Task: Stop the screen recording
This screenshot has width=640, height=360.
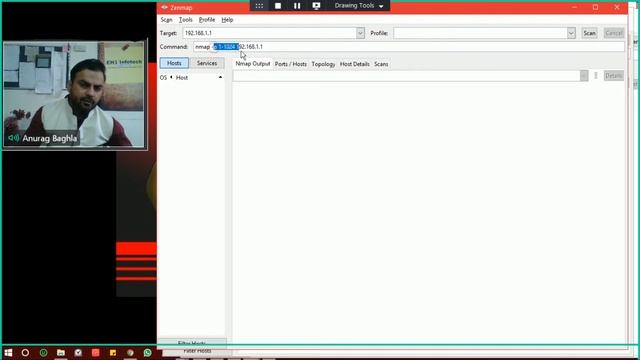Action: coord(278,6)
